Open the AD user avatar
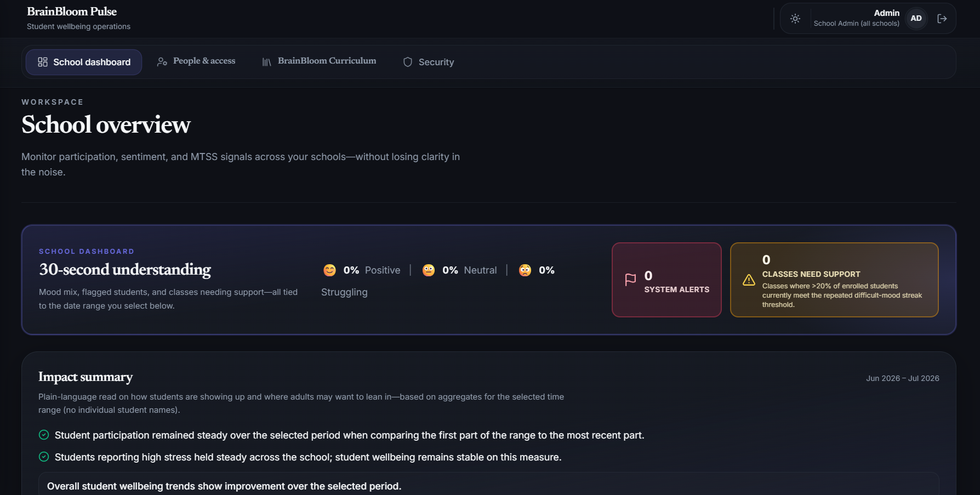980x495 pixels. click(x=916, y=19)
